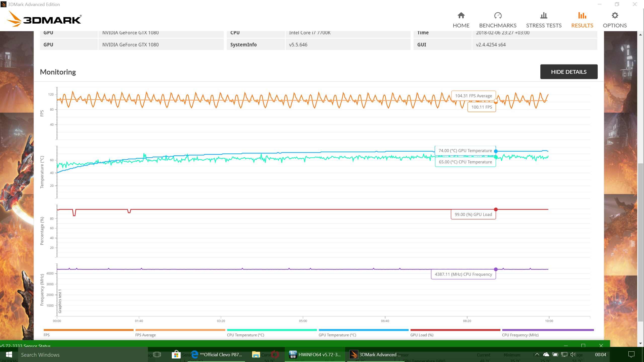Click the Benchmarks gauge icon
Screen dimensions: 644x362
click(x=498, y=16)
